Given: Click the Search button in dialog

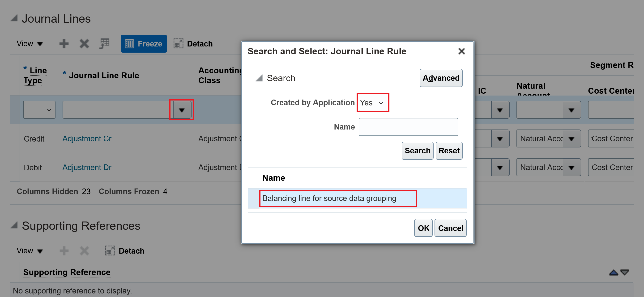Looking at the screenshot, I should pos(418,151).
